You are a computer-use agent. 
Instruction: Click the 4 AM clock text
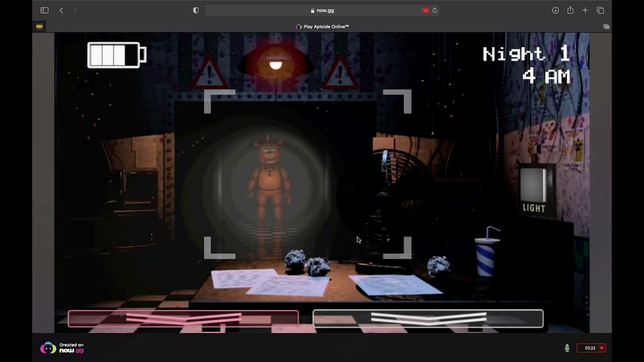tap(546, 76)
